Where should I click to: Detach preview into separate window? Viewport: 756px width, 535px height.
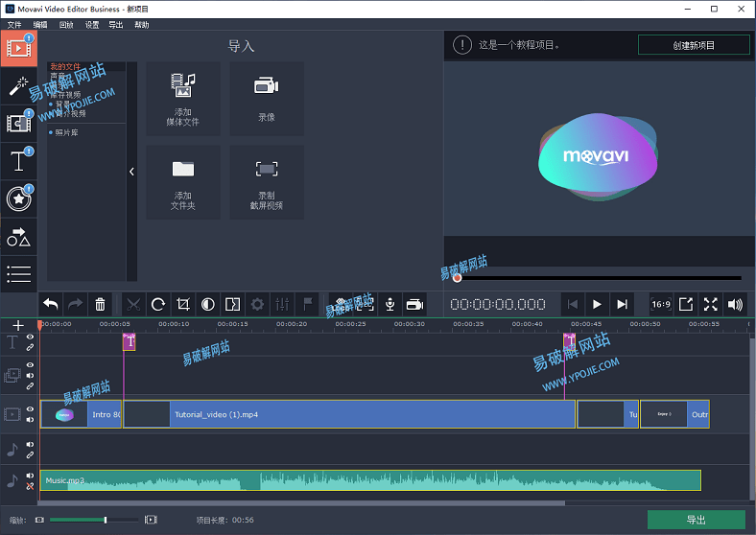[686, 304]
